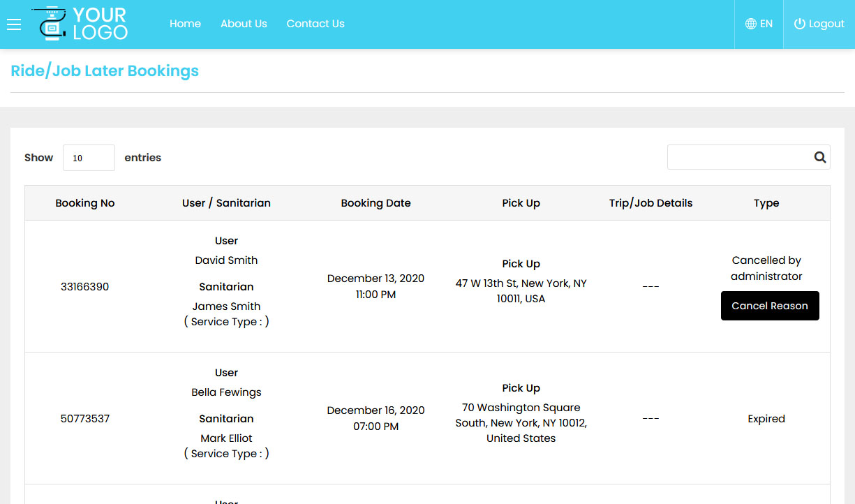This screenshot has width=855, height=504.
Task: Go to the About Us page
Action: [244, 24]
